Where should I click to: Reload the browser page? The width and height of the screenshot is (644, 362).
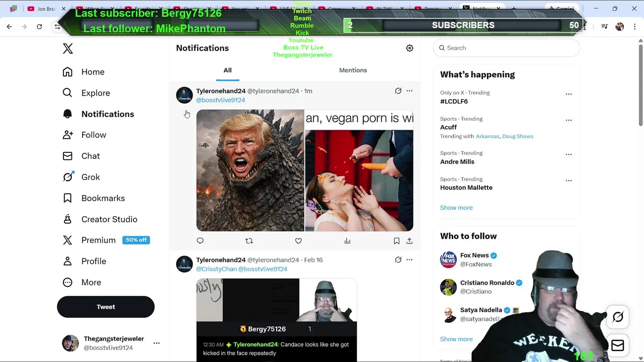[x=39, y=27]
